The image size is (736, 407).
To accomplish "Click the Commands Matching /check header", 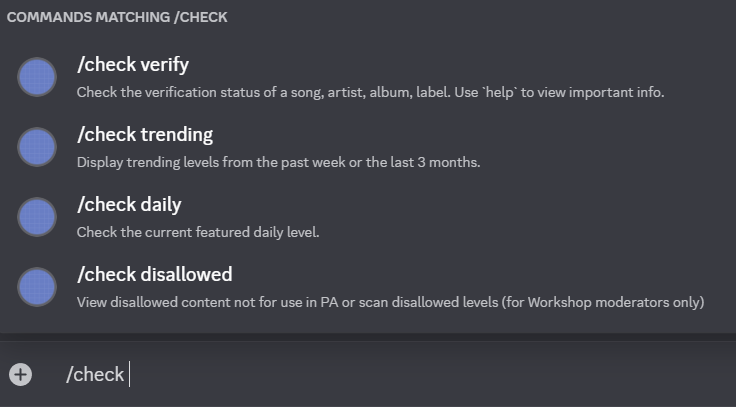I will pyautogui.click(x=117, y=17).
